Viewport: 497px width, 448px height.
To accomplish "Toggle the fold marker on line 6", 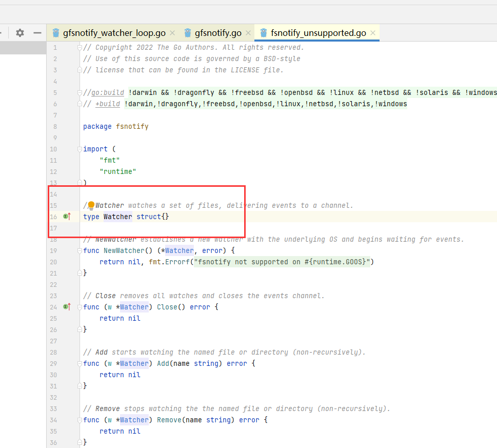I will (79, 104).
